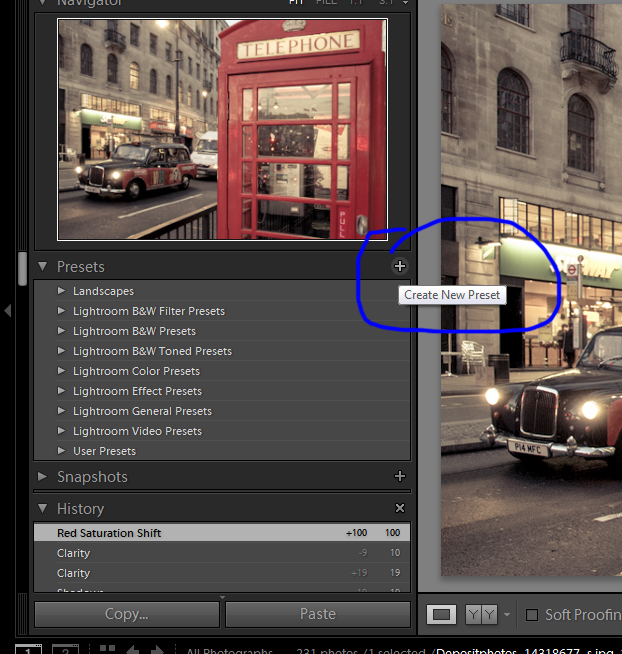Click the Paste button
Screen dimensions: 622x654
pos(318,614)
